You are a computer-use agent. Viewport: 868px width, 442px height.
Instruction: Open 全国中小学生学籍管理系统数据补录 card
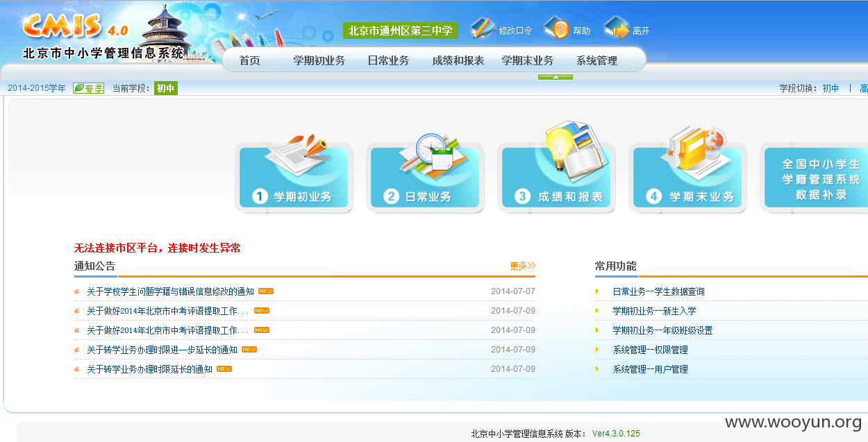pos(814,178)
